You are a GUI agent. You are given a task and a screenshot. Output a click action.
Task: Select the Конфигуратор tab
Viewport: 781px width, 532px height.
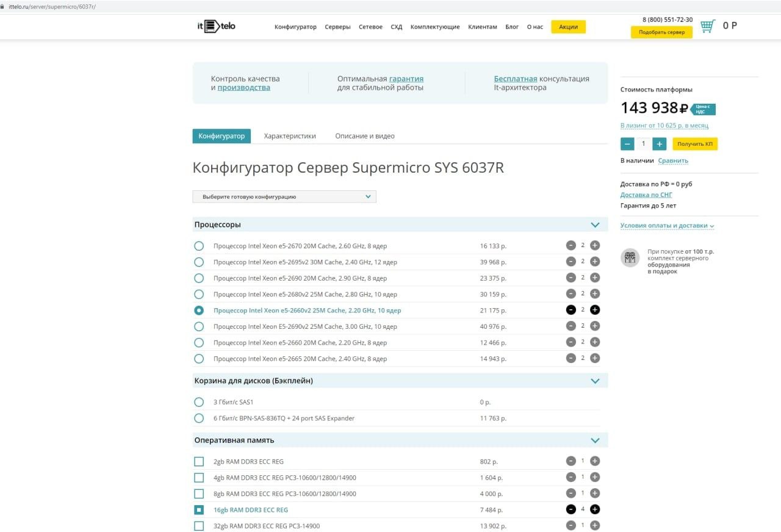(221, 136)
